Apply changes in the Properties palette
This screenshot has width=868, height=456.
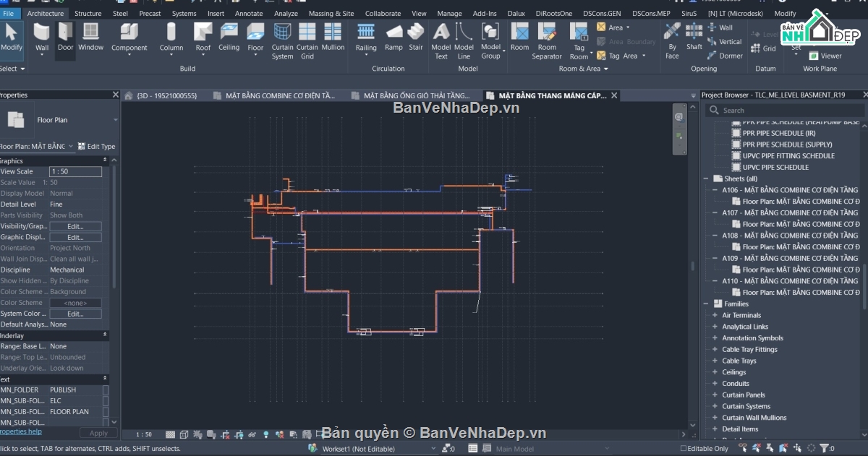98,432
